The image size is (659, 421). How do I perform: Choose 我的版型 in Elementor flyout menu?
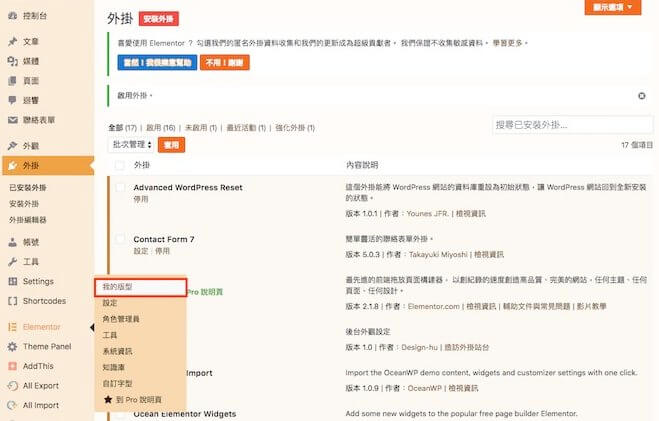pos(139,287)
